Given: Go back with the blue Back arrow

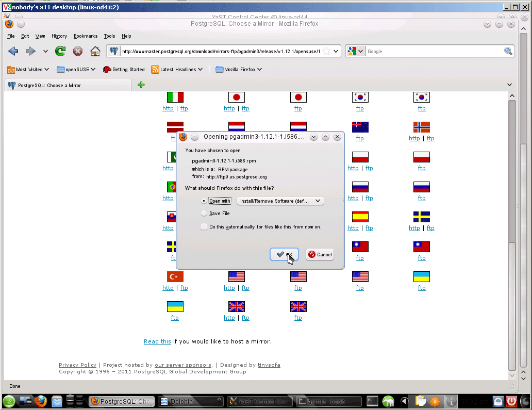Looking at the screenshot, I should click(x=13, y=51).
